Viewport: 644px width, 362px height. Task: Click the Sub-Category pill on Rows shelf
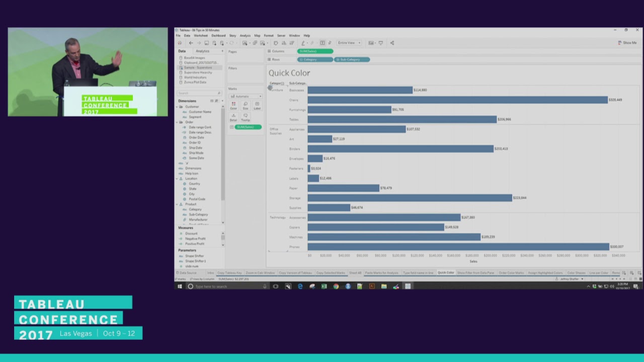pyautogui.click(x=352, y=59)
